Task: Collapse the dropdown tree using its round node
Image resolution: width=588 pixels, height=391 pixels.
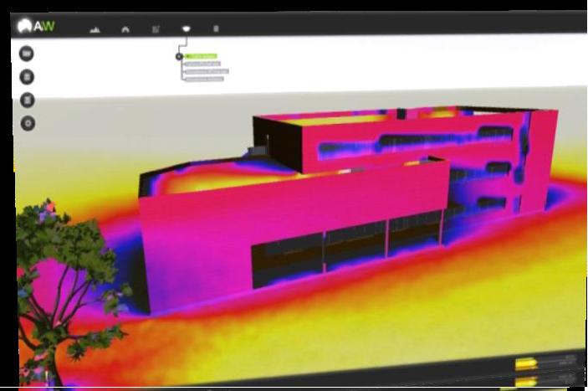Action: [x=179, y=57]
